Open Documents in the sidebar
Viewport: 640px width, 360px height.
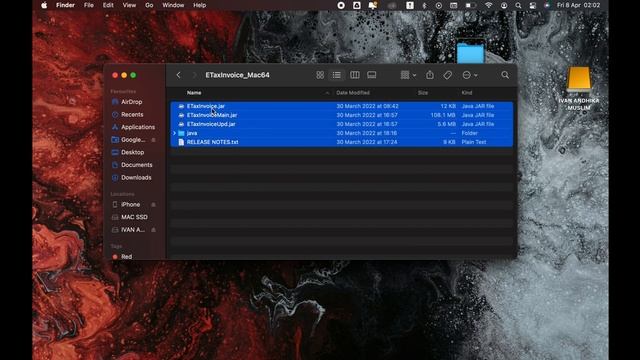pyautogui.click(x=136, y=165)
